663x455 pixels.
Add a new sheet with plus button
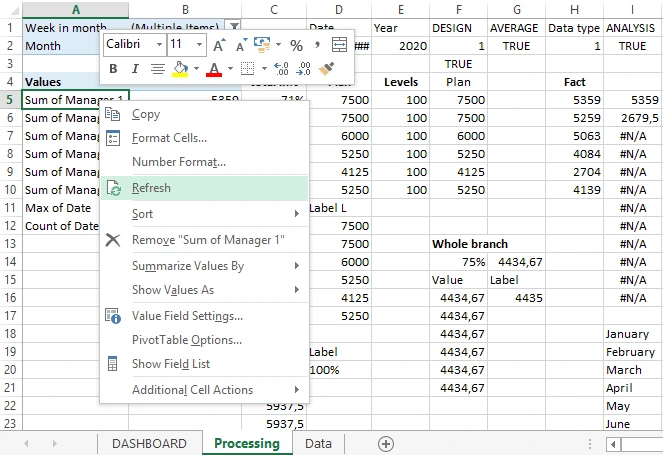[386, 444]
